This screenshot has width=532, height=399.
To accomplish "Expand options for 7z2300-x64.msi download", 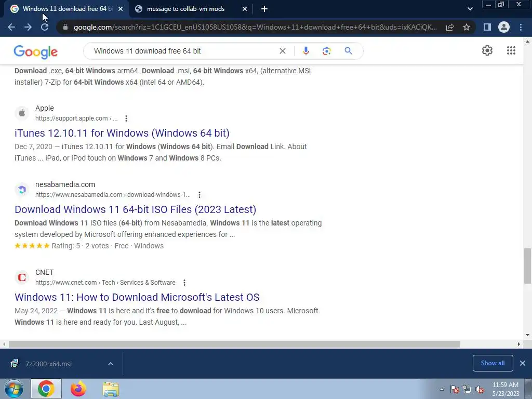I will (x=111, y=364).
